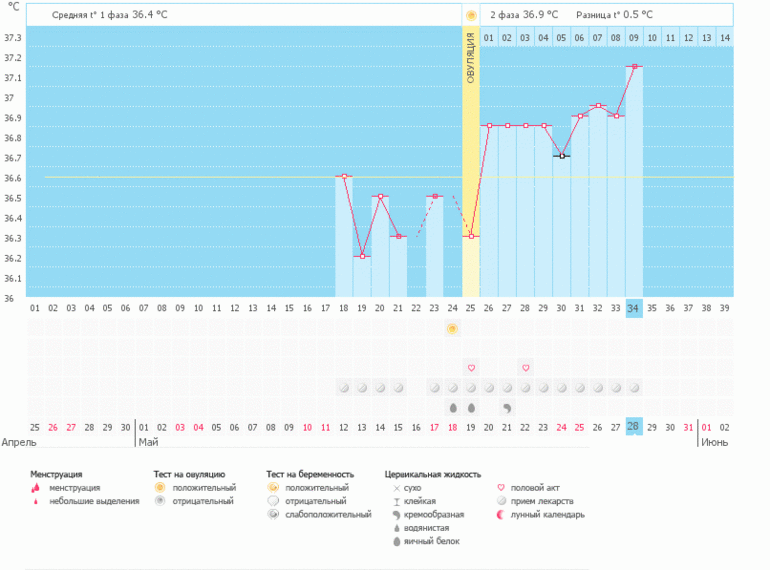
Task: Click the creamy cervical fluid icon on day 27
Action: pos(507,408)
